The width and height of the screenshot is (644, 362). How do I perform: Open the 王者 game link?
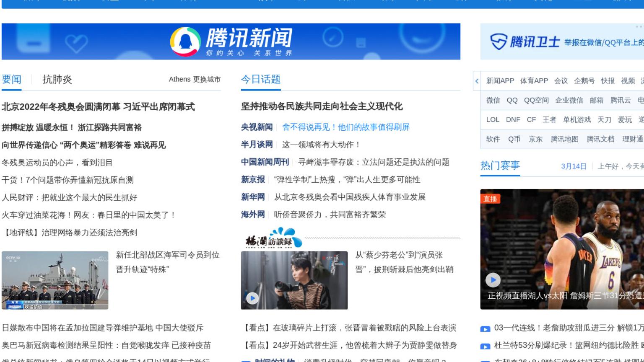[549, 119]
